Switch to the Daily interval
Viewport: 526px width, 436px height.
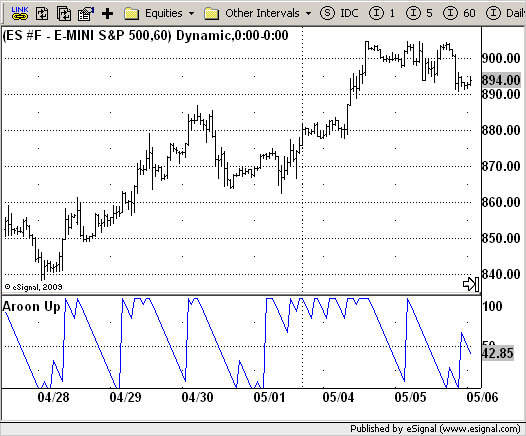click(506, 13)
